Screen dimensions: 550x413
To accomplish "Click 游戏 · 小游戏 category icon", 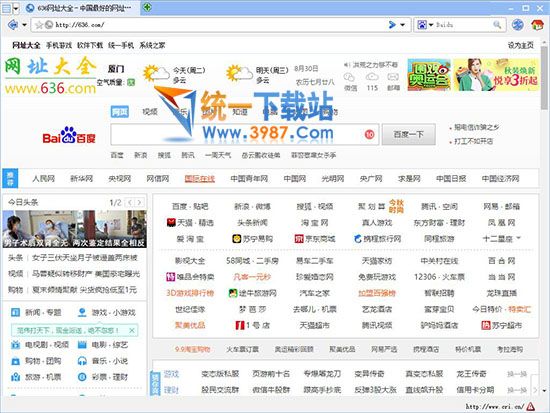I will pyautogui.click(x=82, y=312).
